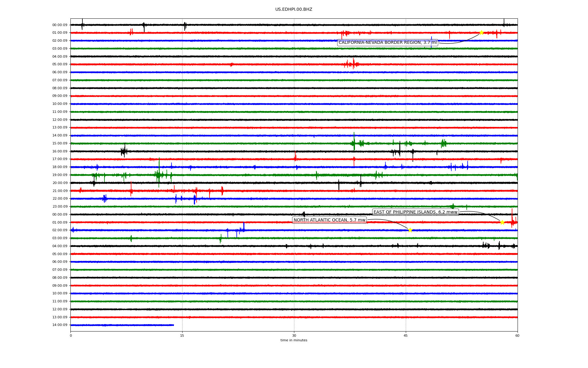Image resolution: width=588 pixels, height=368 pixels.
Task: Select the EAST OF PHILIPPINE ISLANDS, 6.2 mww annotation
Action: (416, 212)
